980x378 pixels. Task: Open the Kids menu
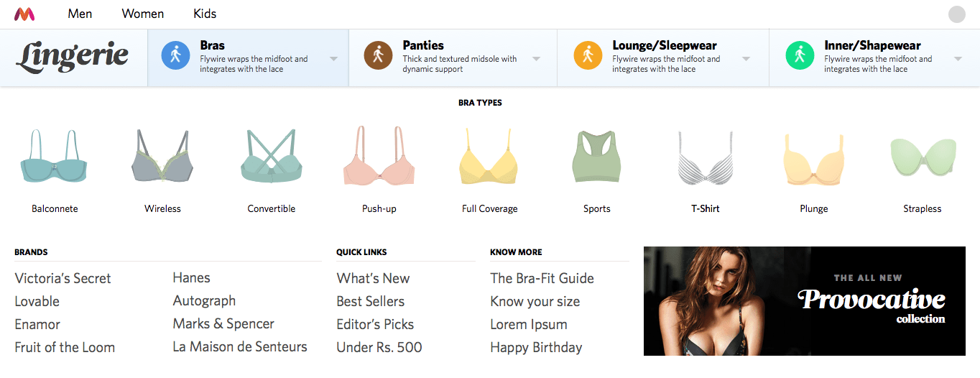click(205, 14)
